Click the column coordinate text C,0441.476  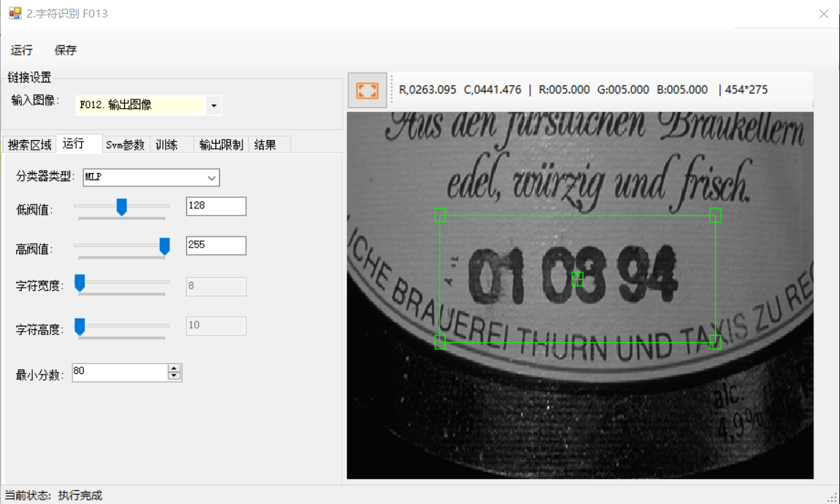tap(492, 90)
